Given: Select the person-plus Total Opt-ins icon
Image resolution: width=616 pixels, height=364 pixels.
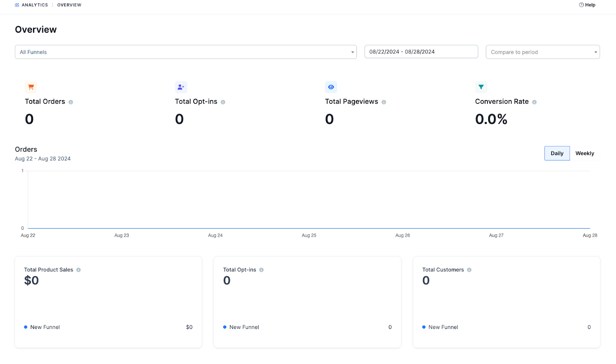Looking at the screenshot, I should pyautogui.click(x=181, y=87).
